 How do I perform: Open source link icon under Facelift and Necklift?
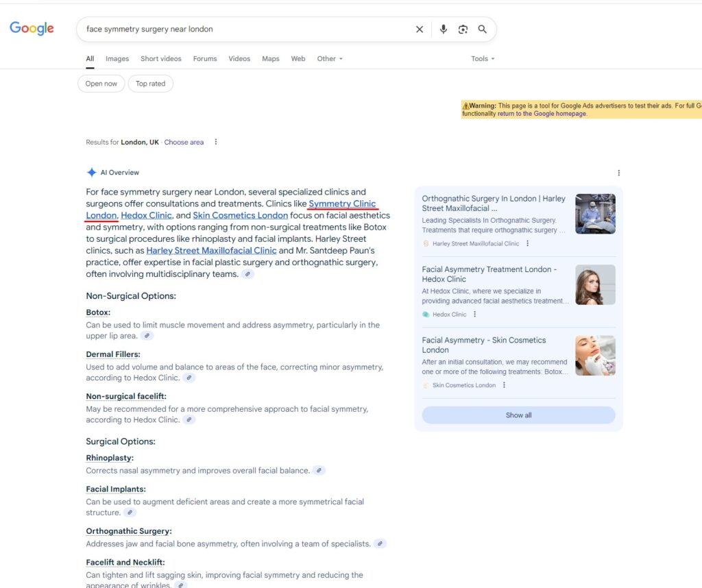[180, 585]
